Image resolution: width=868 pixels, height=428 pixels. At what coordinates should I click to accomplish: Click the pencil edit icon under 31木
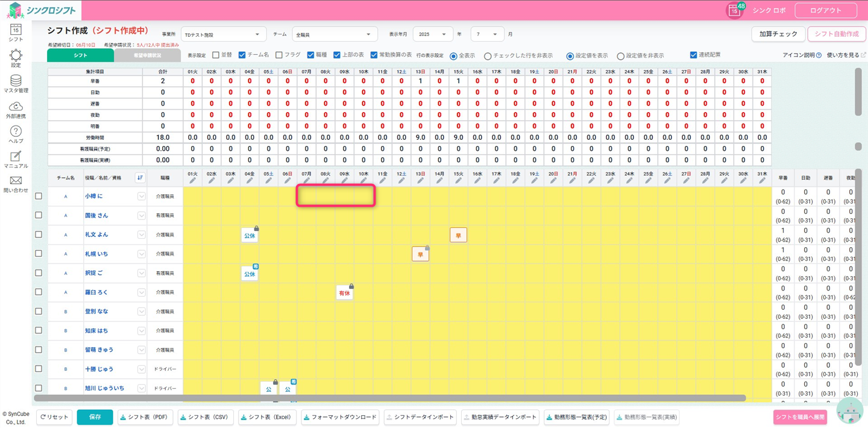(x=762, y=180)
